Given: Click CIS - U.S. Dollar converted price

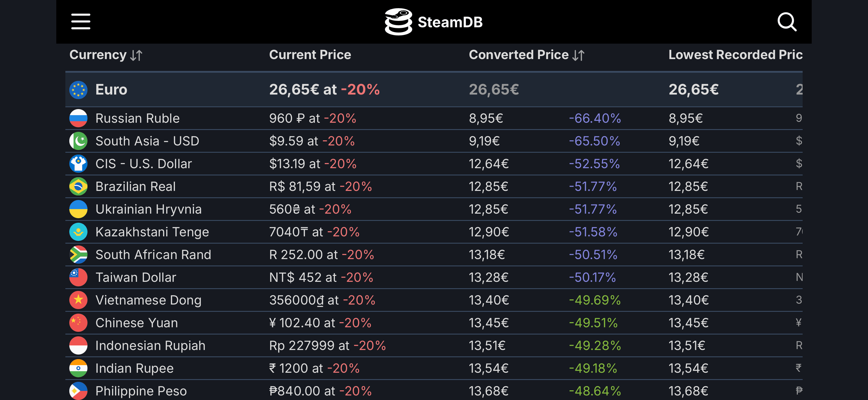Looking at the screenshot, I should [x=488, y=164].
